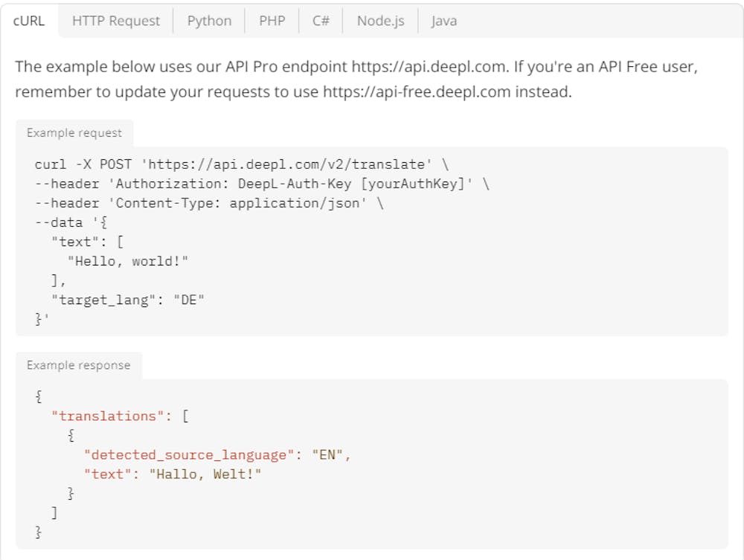The height and width of the screenshot is (560, 744).
Task: Click the Example request label
Action: 74,133
